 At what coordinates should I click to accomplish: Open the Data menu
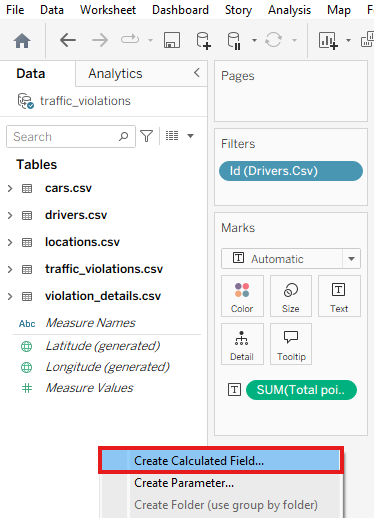[52, 10]
